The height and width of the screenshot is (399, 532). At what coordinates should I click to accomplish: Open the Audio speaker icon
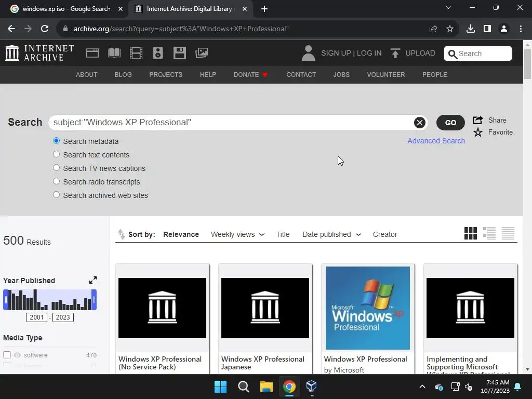pos(158,53)
